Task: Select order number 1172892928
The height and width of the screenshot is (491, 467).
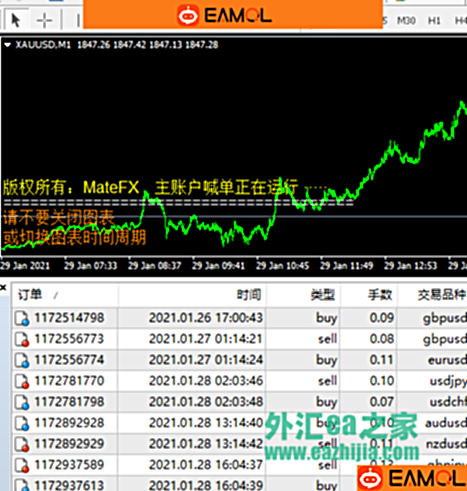Action: (x=69, y=423)
